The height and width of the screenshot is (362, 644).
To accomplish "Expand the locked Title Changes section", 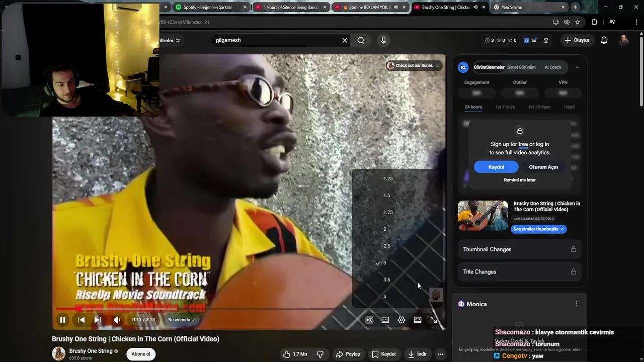I will (520, 272).
